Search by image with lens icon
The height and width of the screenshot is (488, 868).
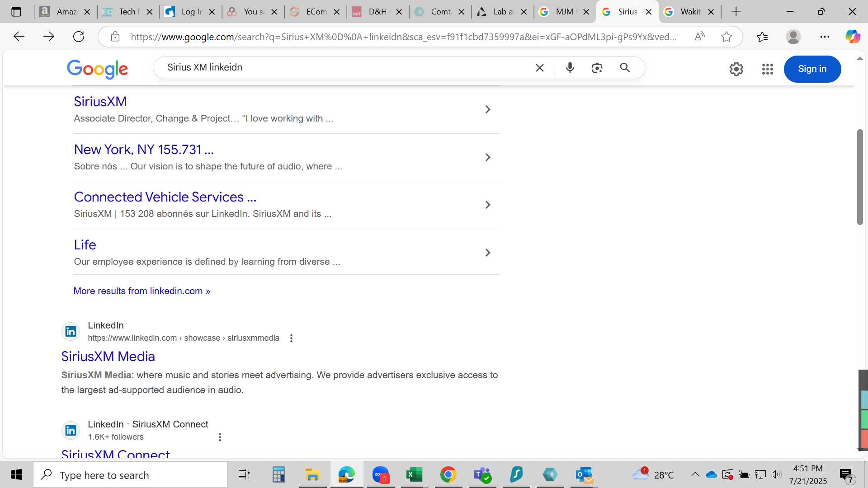[597, 68]
